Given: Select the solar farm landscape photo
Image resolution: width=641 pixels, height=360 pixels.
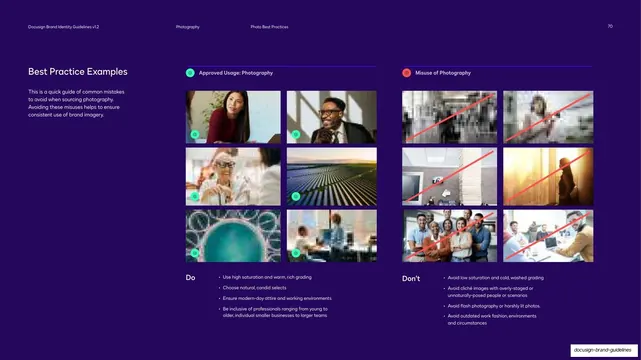Looking at the screenshot, I should 332,177.
